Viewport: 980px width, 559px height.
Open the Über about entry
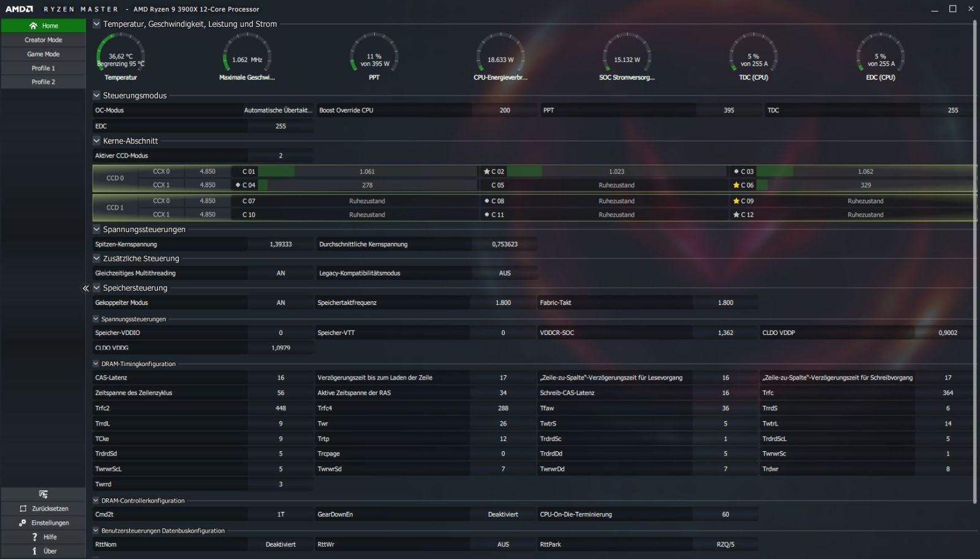43,551
